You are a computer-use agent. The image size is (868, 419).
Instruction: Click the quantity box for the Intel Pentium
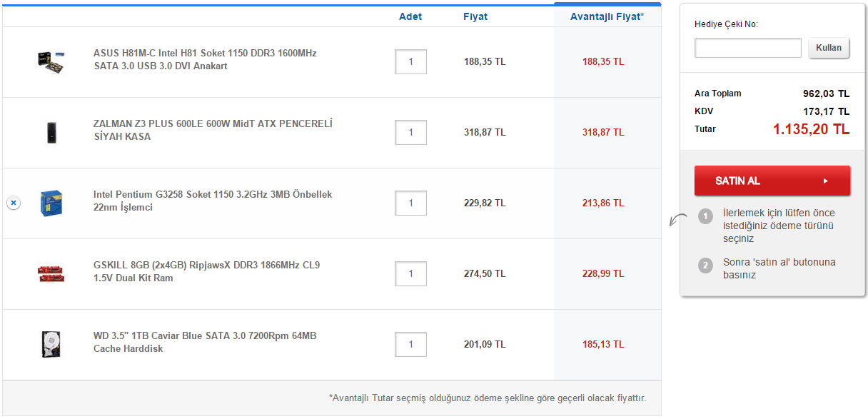tap(410, 203)
